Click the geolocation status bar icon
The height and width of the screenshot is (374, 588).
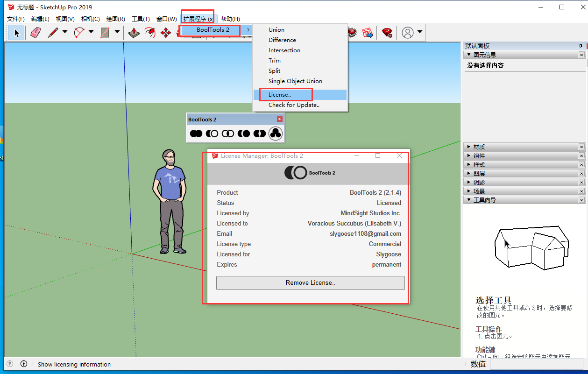click(10, 364)
